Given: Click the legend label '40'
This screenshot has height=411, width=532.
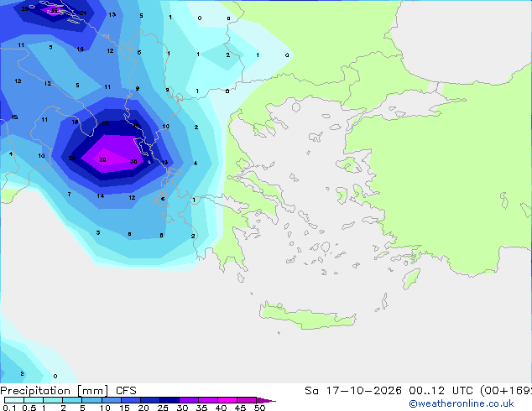Looking at the screenshot, I should (x=221, y=408).
